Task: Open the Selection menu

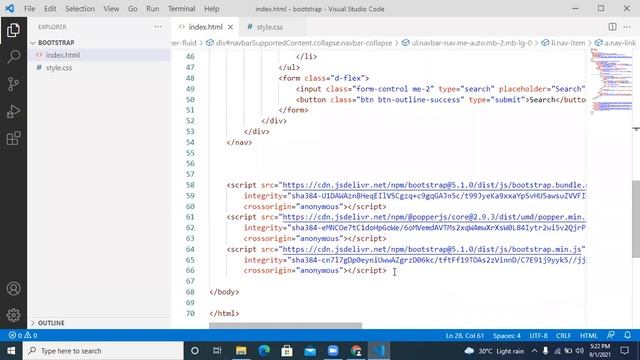Action: click(80, 9)
